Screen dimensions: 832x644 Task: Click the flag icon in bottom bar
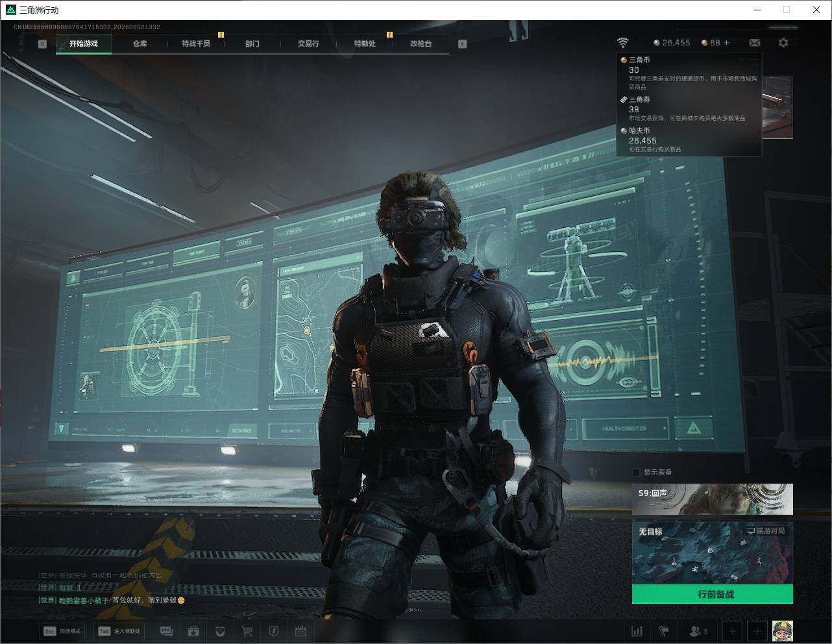click(x=663, y=631)
